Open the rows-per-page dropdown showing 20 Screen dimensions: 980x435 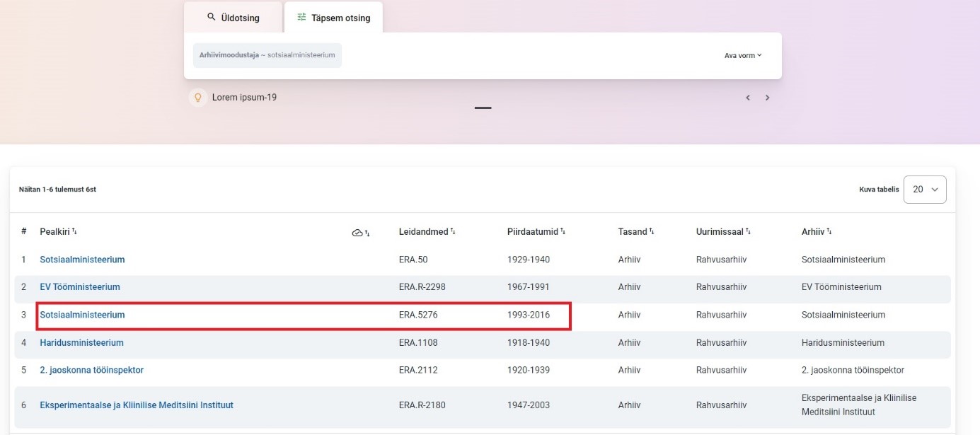(x=925, y=190)
